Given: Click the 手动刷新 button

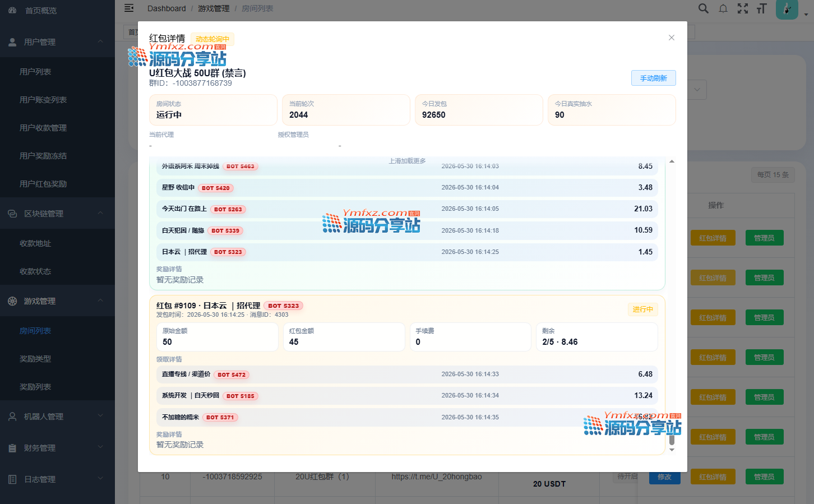Looking at the screenshot, I should [x=654, y=78].
